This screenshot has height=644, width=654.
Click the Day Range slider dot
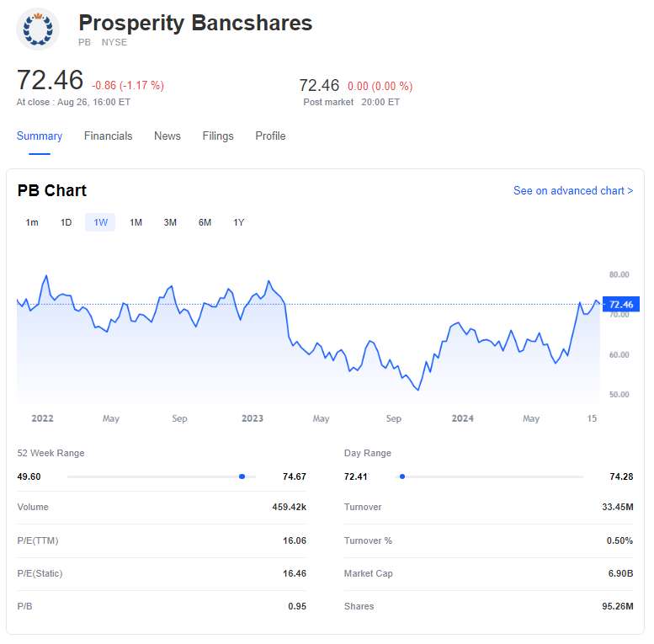coord(402,476)
